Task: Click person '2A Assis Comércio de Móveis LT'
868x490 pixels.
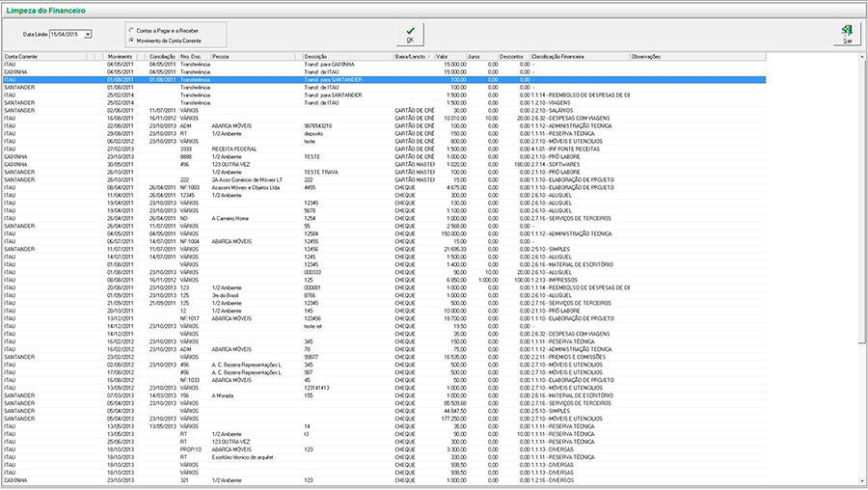Action: (x=247, y=180)
